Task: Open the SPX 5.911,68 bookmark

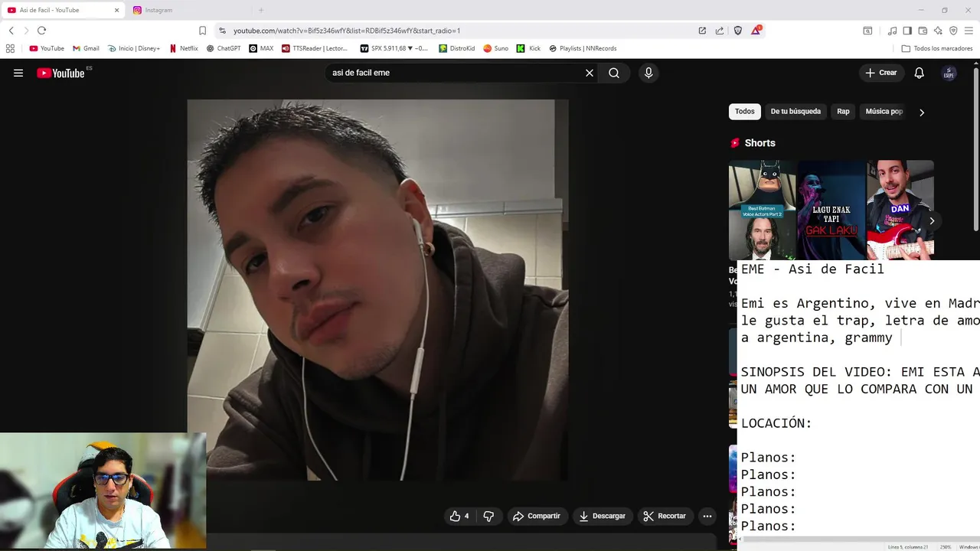Action: [394, 48]
